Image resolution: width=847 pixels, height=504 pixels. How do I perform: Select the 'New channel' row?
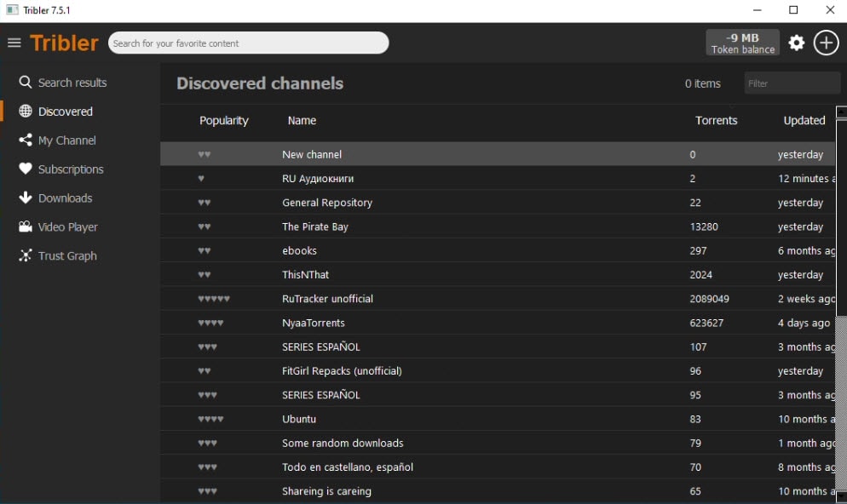[x=498, y=154]
